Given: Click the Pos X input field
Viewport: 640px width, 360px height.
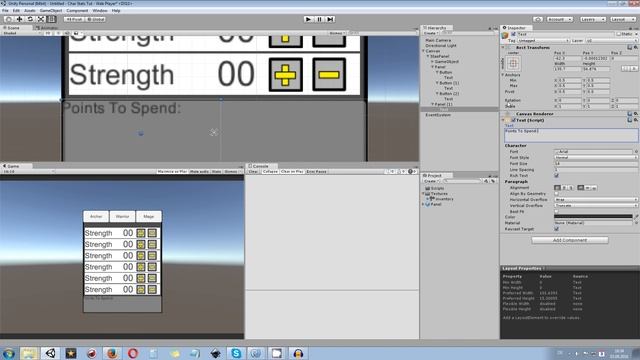Looking at the screenshot, I should [x=567, y=58].
